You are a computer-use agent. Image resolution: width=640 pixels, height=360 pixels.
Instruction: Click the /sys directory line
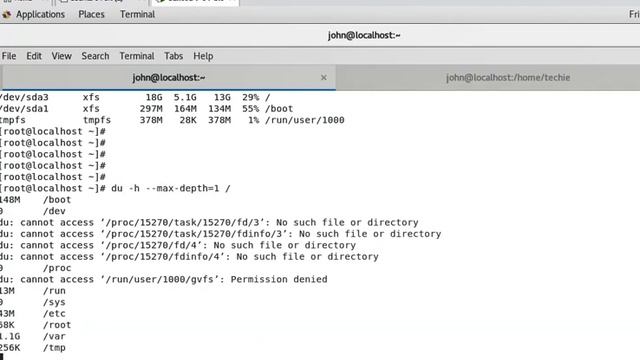click(33, 302)
